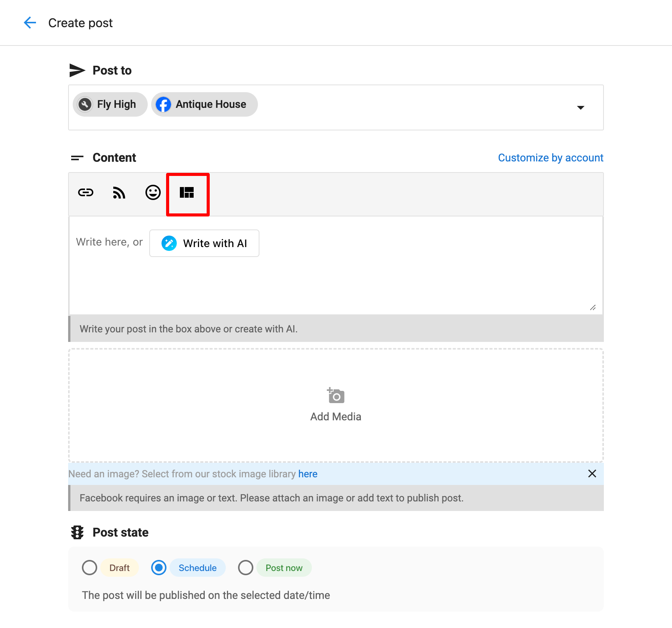Click the insert link icon in toolbar
Viewport: 672px width, 628px height.
click(86, 192)
